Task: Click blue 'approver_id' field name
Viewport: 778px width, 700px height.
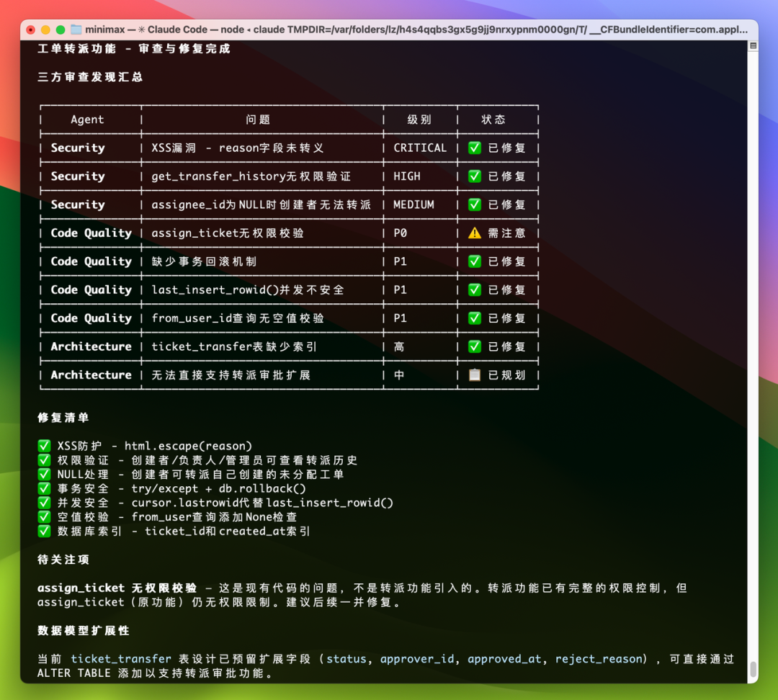Action: [417, 659]
